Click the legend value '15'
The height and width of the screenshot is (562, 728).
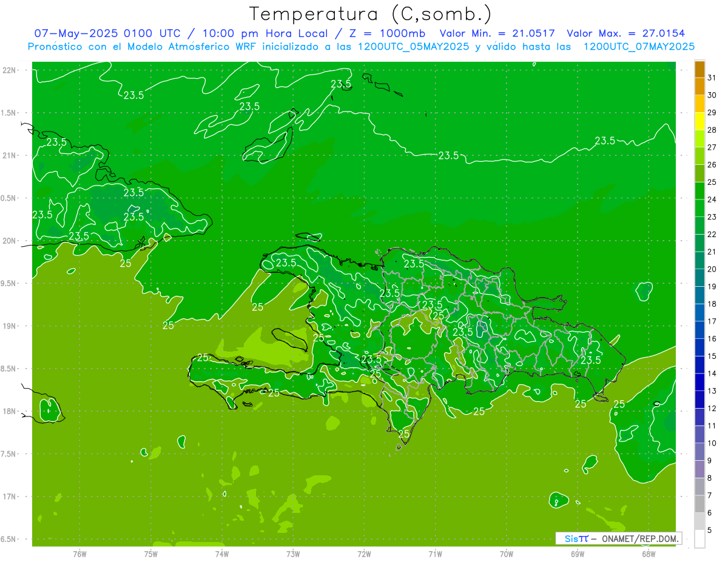click(712, 356)
